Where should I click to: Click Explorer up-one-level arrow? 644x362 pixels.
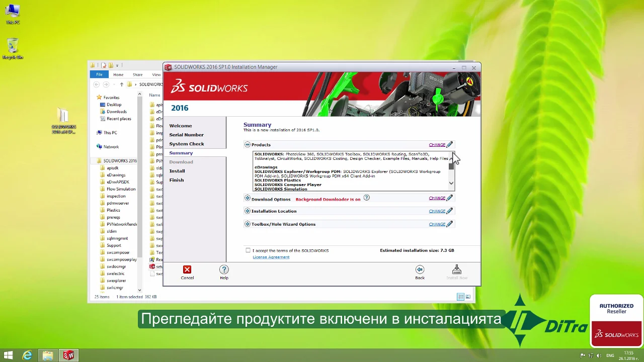click(121, 84)
